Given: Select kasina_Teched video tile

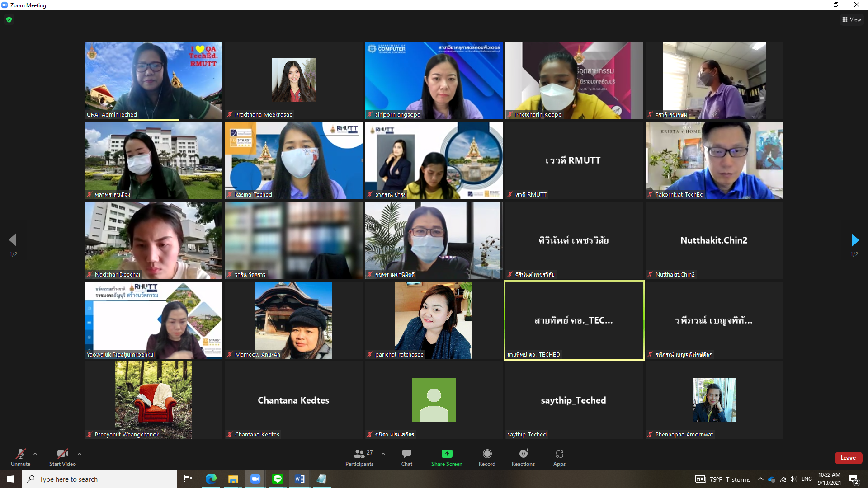Looking at the screenshot, I should coord(294,160).
